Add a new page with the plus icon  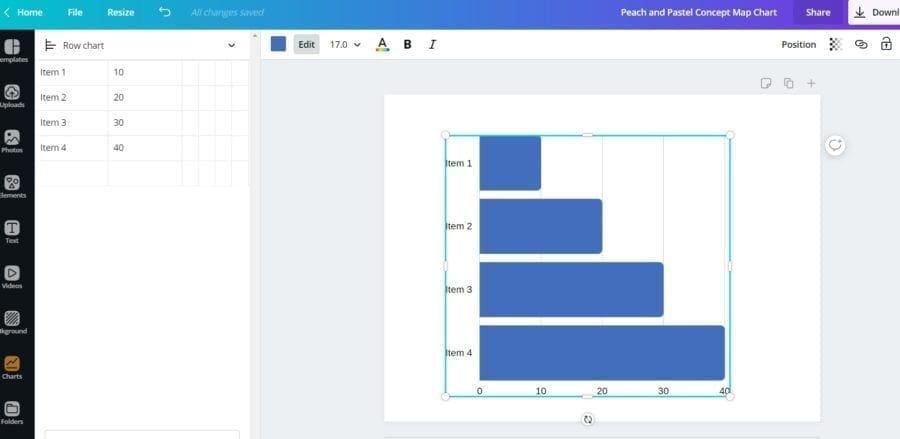point(811,83)
